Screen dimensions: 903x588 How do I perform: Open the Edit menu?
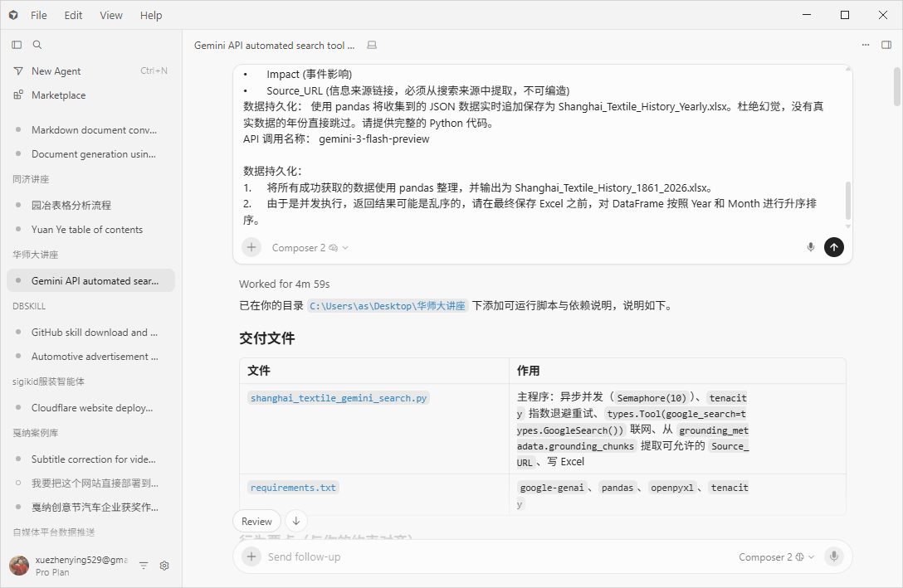click(x=73, y=16)
